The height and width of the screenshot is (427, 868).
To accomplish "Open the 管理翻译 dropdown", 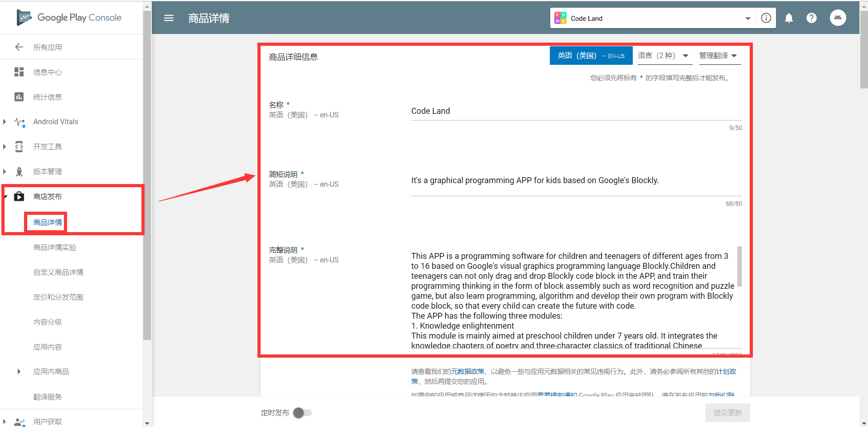I will coord(720,56).
